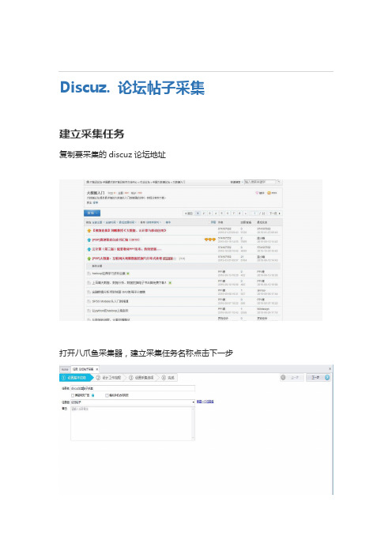
Task: Click the green pinned icon of fourth thread
Action: 89,259
